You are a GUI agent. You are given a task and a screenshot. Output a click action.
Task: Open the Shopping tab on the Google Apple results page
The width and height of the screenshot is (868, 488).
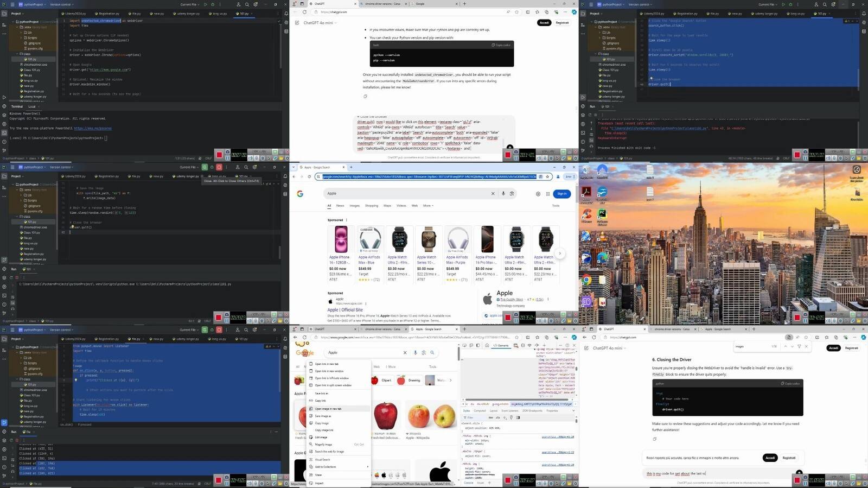[372, 206]
